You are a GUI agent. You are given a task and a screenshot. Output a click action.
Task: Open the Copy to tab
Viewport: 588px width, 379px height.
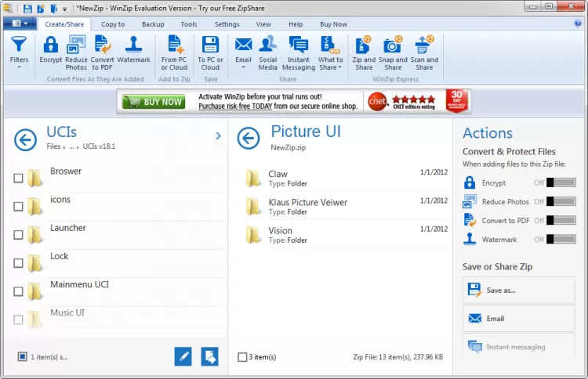pyautogui.click(x=113, y=24)
